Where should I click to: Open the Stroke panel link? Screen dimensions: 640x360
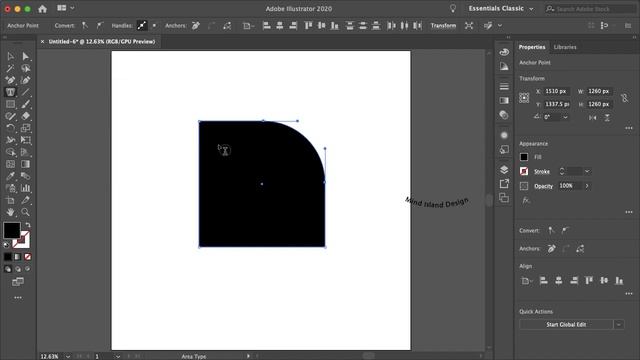(542, 171)
